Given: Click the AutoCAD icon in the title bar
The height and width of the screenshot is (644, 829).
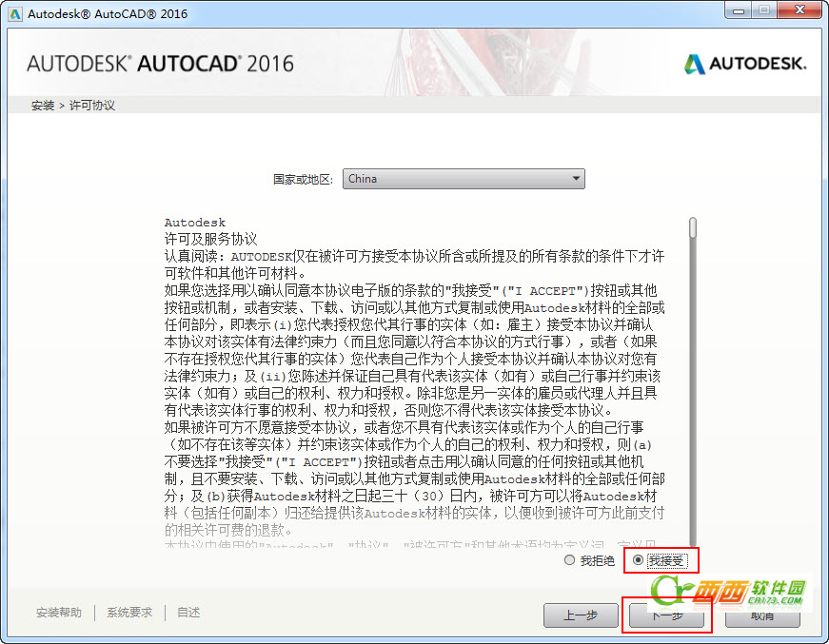Looking at the screenshot, I should [15, 13].
